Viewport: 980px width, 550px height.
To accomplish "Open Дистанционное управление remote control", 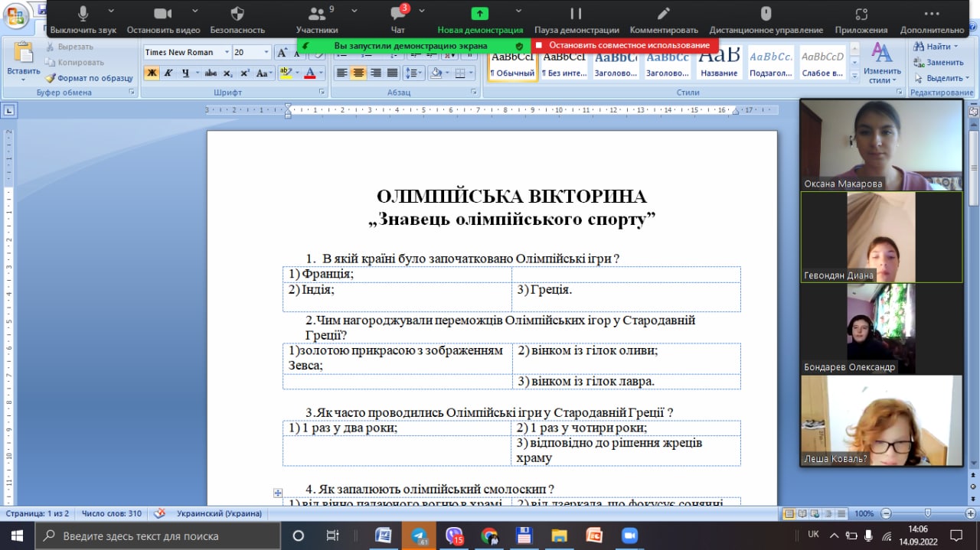I will pos(766,20).
